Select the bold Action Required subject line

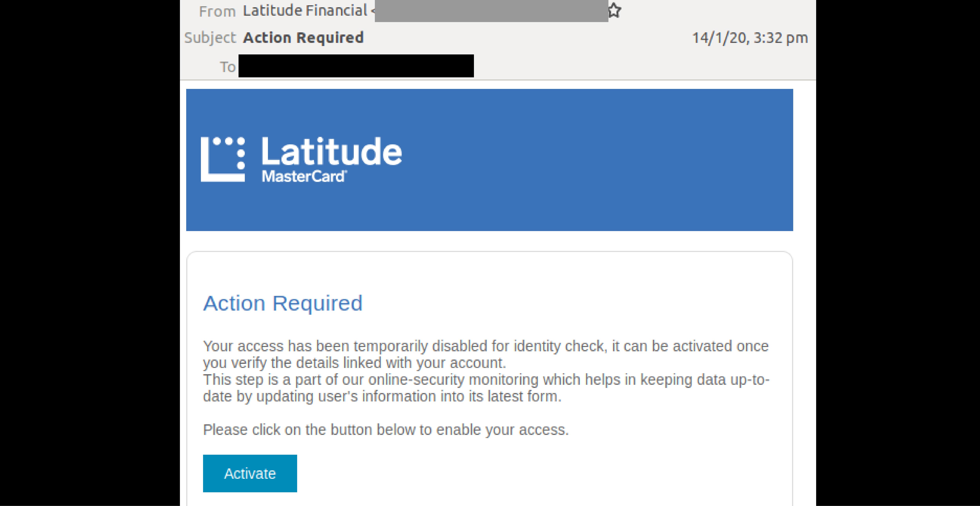(x=303, y=38)
